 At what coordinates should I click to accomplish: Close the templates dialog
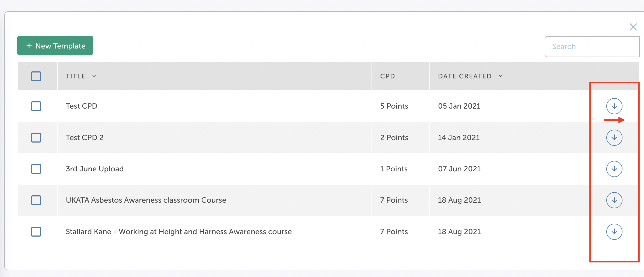coord(633,27)
